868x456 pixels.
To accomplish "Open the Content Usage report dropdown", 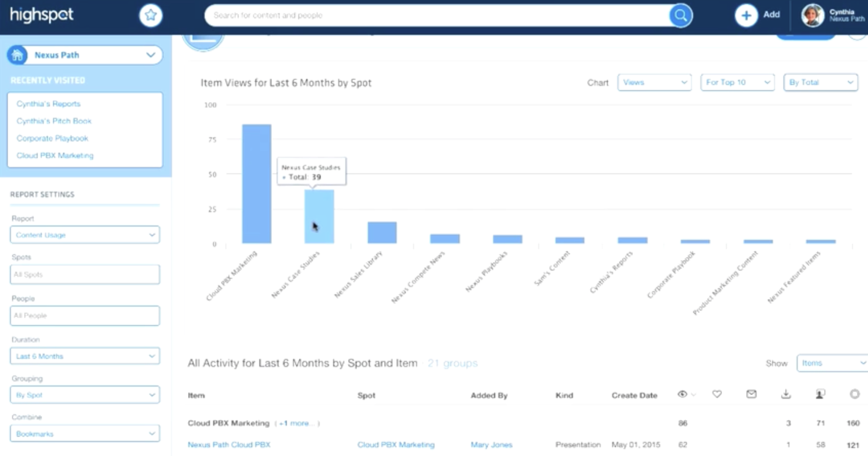I will tap(85, 235).
